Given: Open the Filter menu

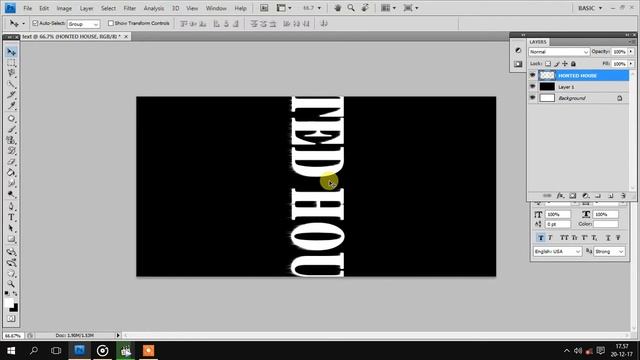Looking at the screenshot, I should click(129, 8).
